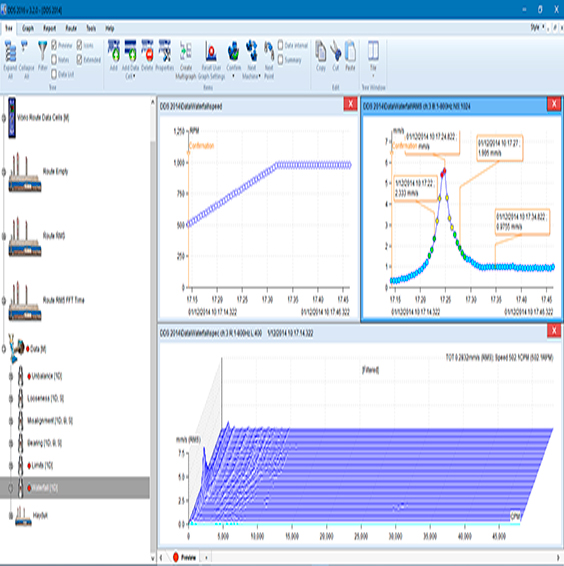This screenshot has width=564, height=566.
Task: Click the Delete item icon
Action: click(147, 51)
